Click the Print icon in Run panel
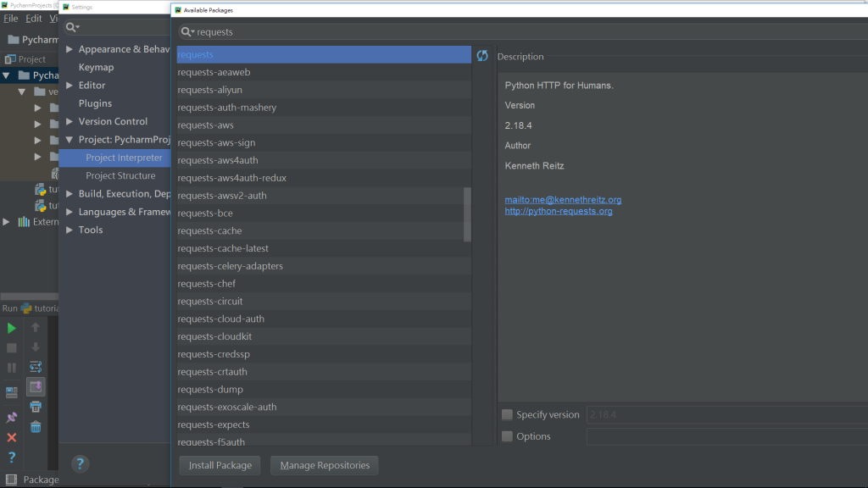The image size is (868, 488). (36, 408)
